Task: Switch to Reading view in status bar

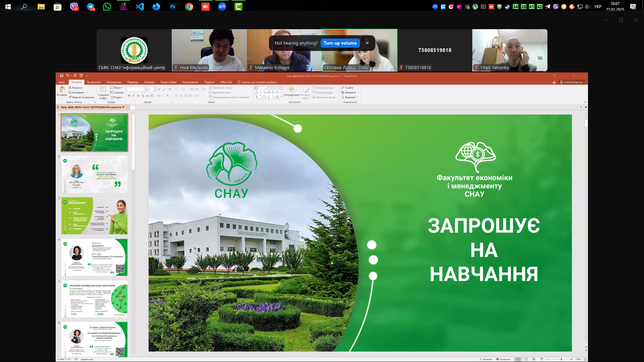Action: (x=534, y=359)
